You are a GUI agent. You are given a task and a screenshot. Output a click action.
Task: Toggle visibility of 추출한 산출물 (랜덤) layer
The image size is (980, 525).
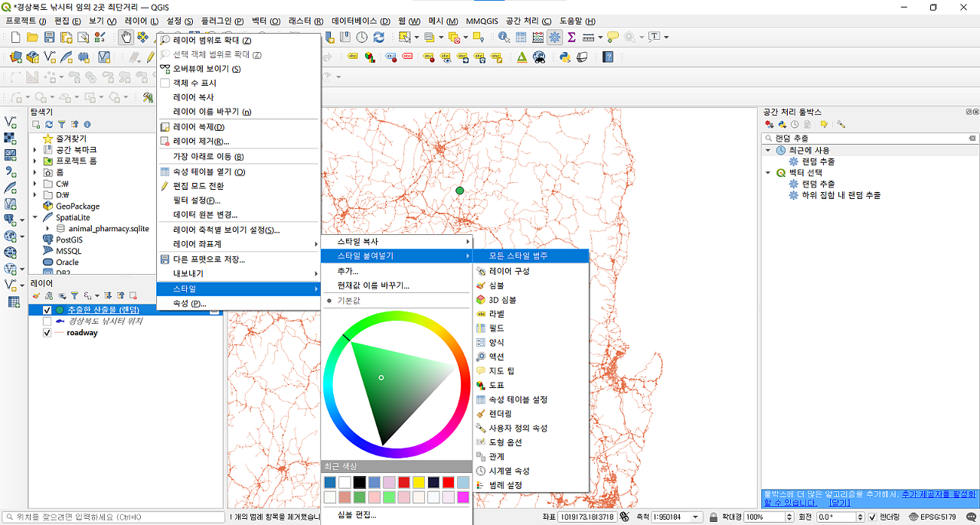click(47, 310)
